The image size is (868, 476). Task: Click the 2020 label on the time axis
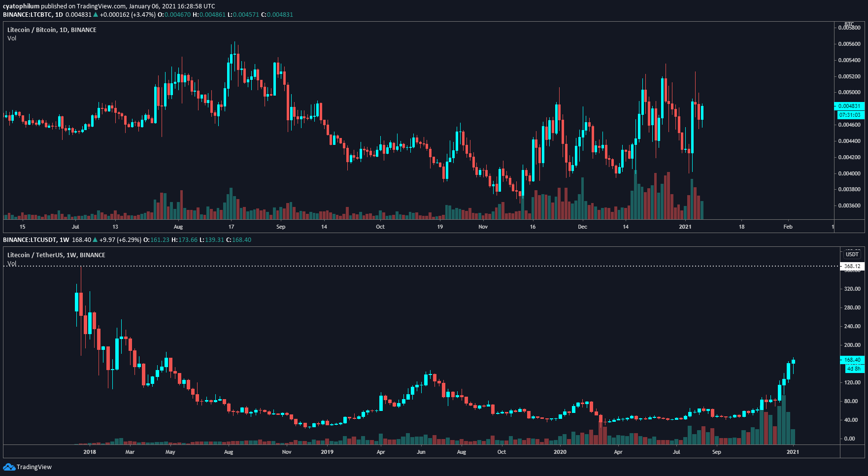pos(560,452)
